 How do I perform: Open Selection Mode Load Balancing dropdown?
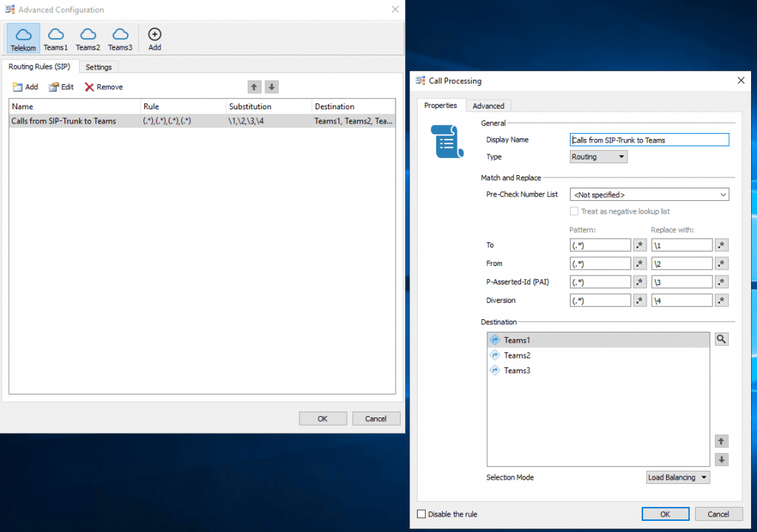678,477
